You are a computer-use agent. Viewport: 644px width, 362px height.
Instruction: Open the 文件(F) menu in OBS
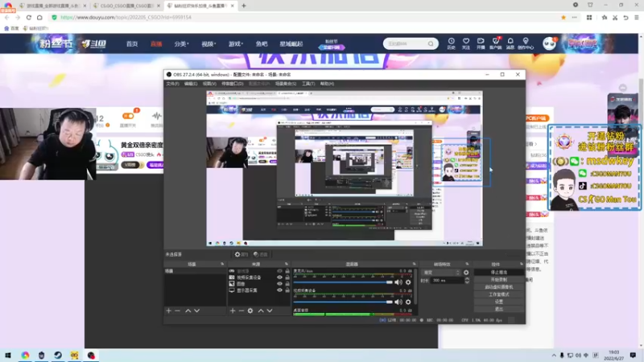click(x=172, y=84)
